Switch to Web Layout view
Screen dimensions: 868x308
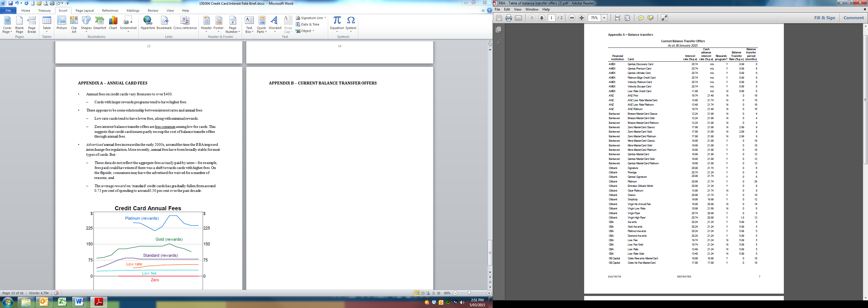(428, 293)
